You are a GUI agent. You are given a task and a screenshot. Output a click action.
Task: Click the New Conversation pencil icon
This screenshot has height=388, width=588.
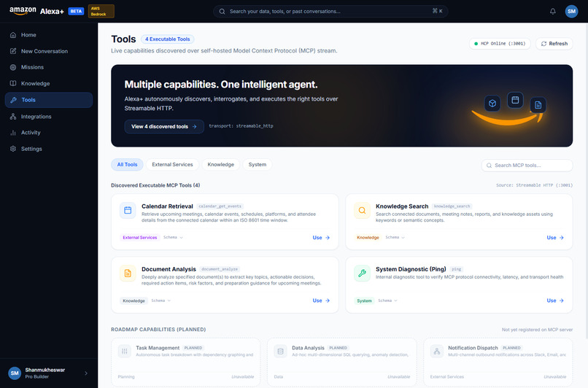tap(13, 51)
